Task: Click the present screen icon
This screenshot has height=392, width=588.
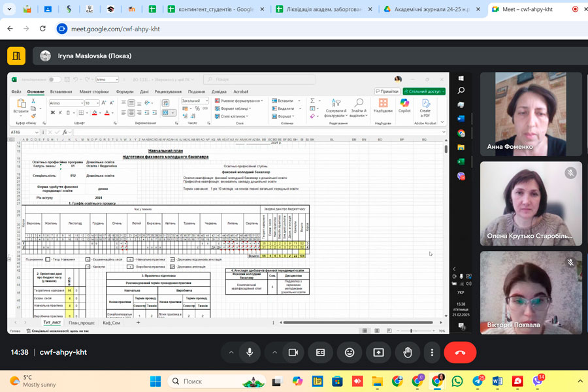Action: [378, 352]
